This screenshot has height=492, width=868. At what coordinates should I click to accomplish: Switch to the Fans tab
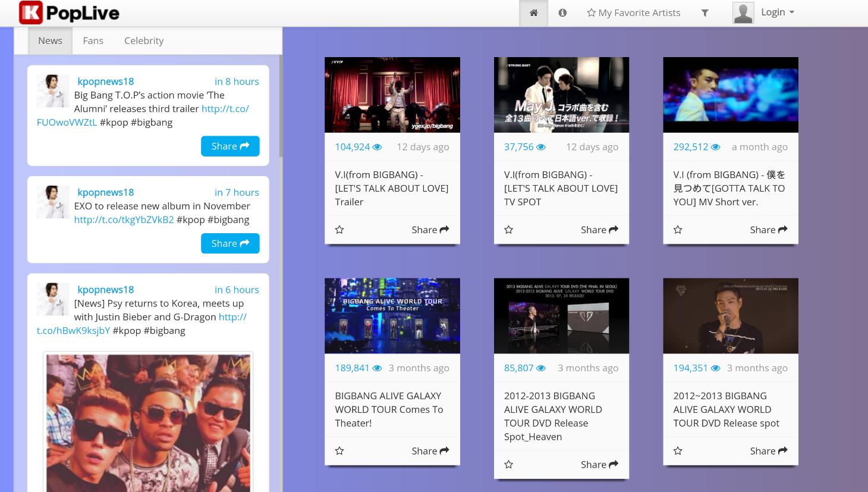93,40
